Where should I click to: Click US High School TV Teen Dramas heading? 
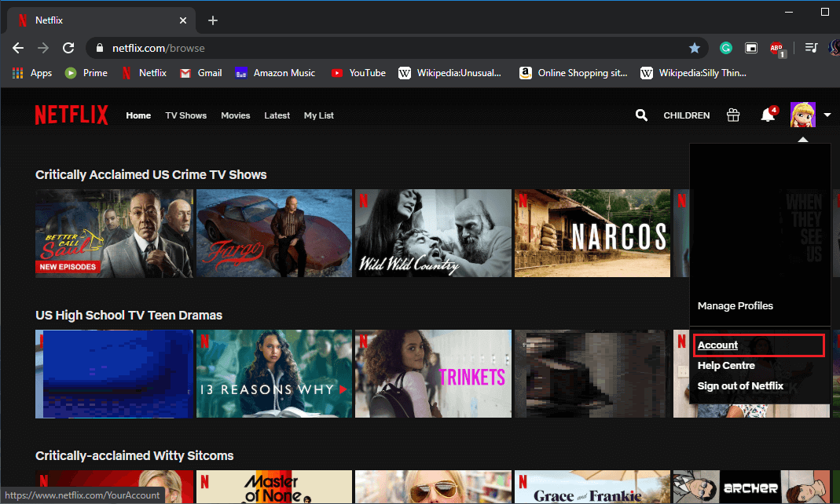[129, 315]
